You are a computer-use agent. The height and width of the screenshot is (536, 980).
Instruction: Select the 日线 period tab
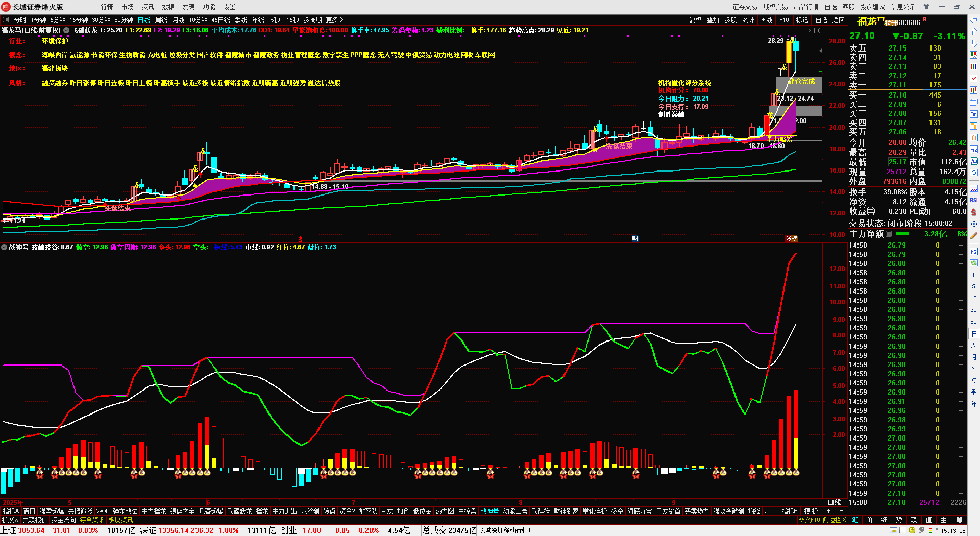pos(144,20)
